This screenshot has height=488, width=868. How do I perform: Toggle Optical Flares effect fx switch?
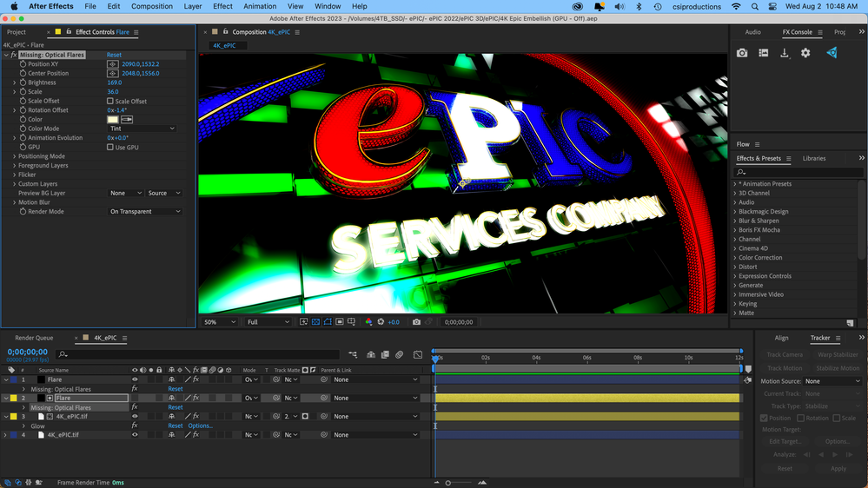[x=15, y=55]
